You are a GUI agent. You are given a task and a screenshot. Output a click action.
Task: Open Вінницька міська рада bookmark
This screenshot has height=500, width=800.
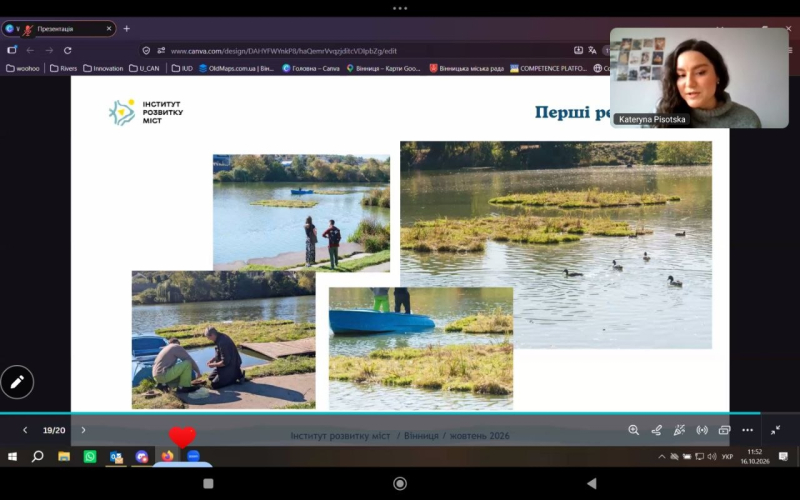(x=466, y=68)
